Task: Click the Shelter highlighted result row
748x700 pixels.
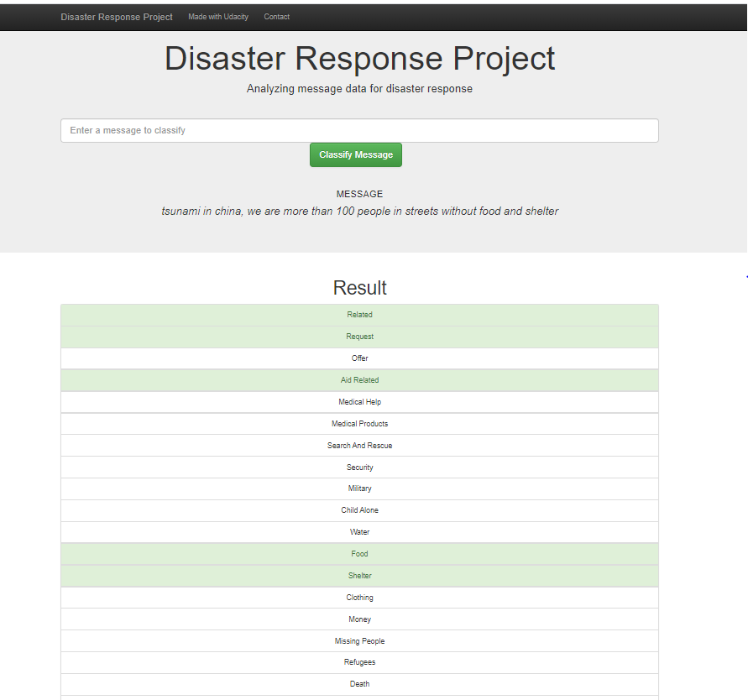Action: [359, 575]
